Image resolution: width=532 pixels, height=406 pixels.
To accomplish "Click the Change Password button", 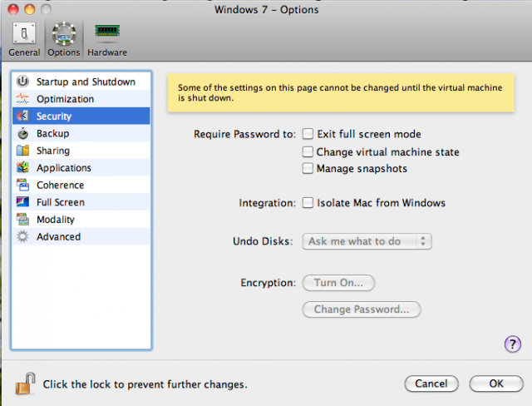I will [362, 309].
